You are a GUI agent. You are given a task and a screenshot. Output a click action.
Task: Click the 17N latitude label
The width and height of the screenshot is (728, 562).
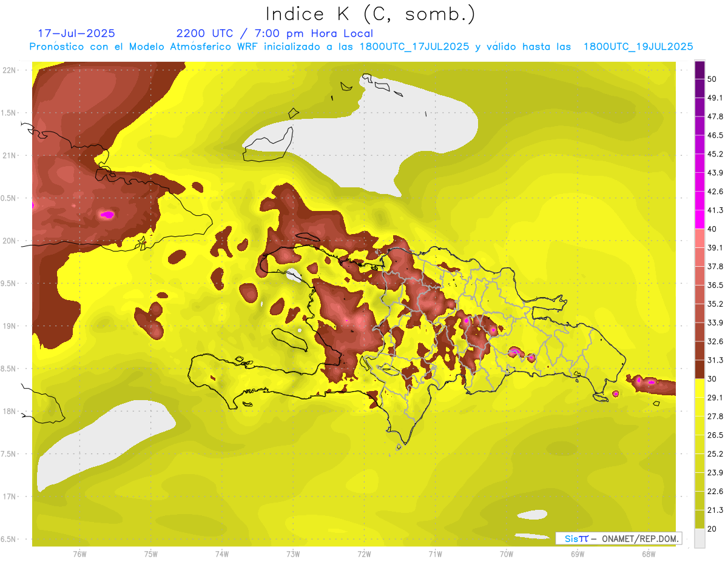(9, 497)
